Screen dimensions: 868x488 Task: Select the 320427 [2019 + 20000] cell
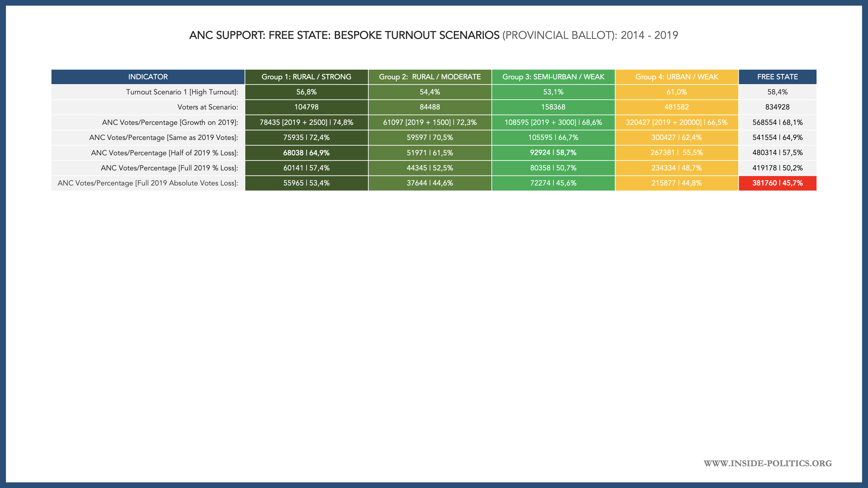(676, 122)
